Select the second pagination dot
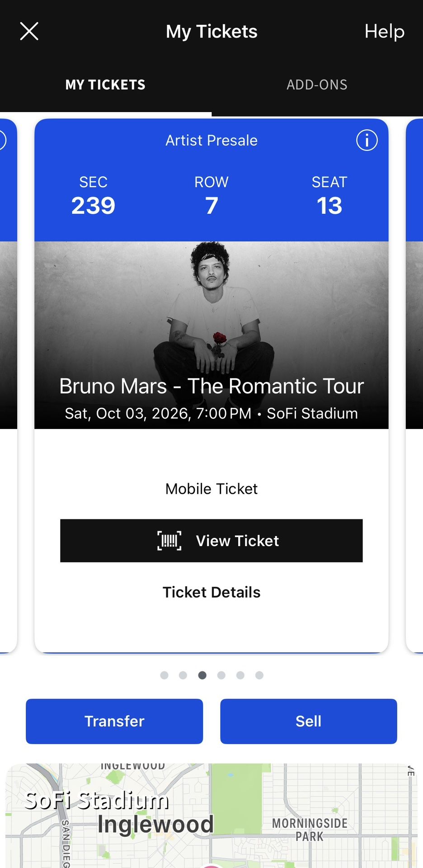Screen dimensions: 423x868 [x=183, y=675]
